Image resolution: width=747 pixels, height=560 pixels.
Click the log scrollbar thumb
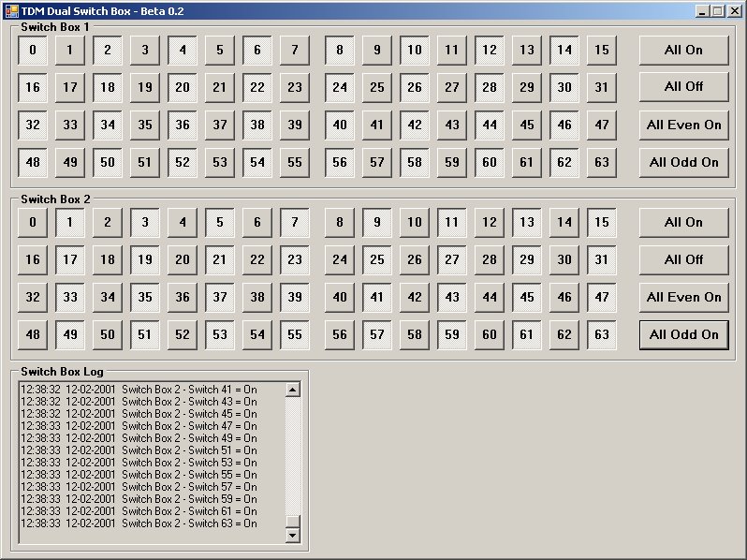tap(292, 521)
